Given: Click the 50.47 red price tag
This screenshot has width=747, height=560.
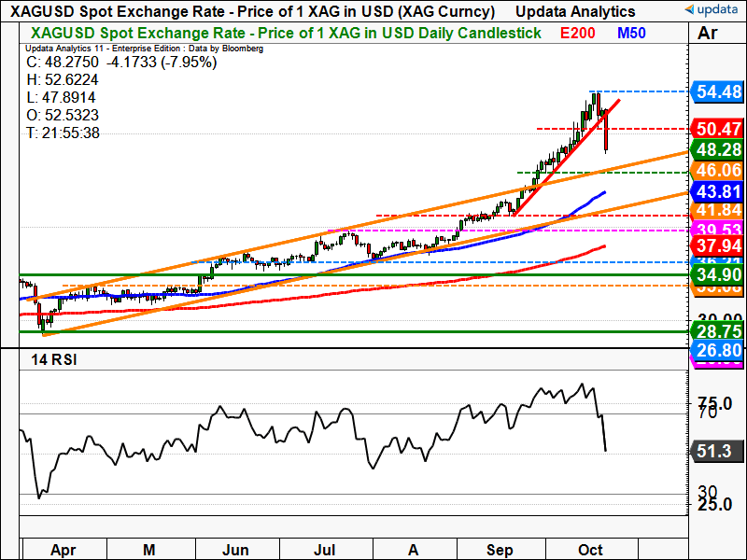Looking at the screenshot, I should coord(716,128).
